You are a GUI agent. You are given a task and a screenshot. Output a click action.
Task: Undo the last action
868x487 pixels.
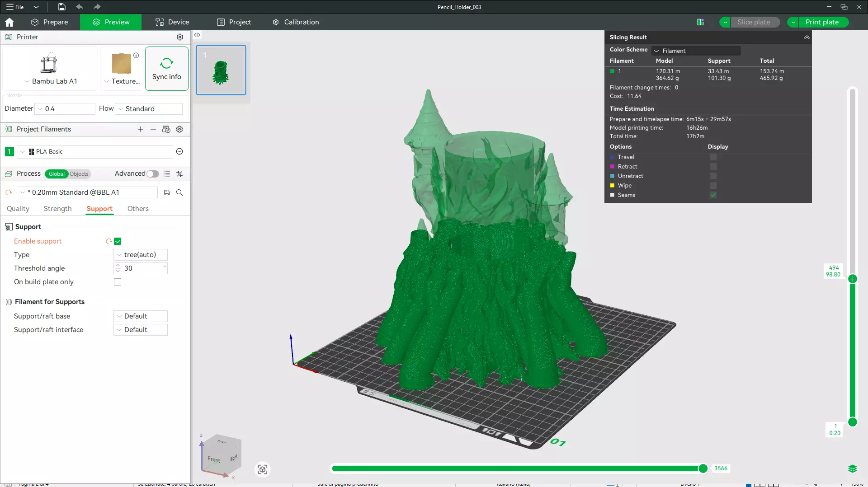pos(80,7)
